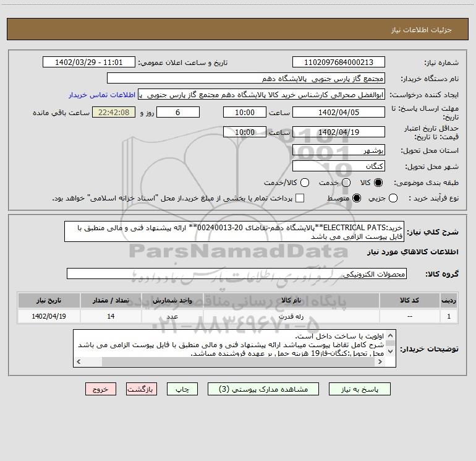The height and width of the screenshot is (461, 476).
Task: Click the شماره نیاز number field
Action: coord(339,62)
